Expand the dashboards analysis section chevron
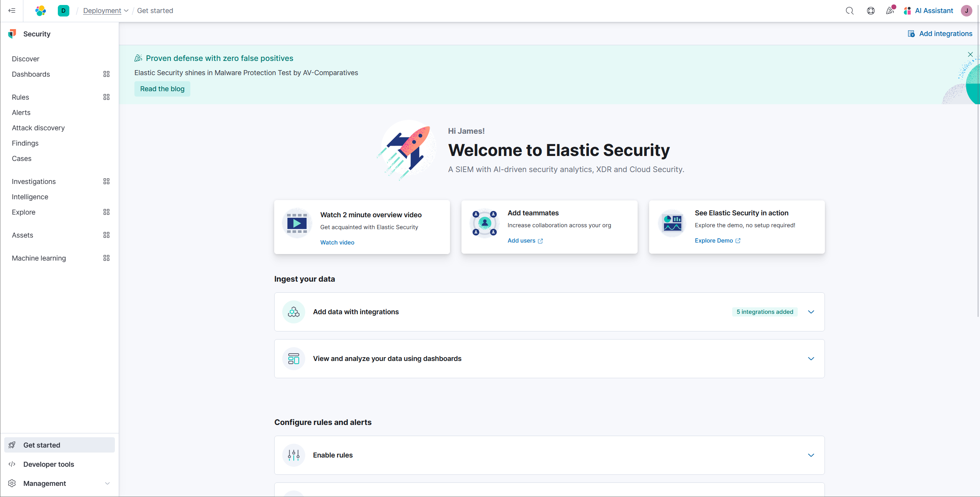 point(811,359)
